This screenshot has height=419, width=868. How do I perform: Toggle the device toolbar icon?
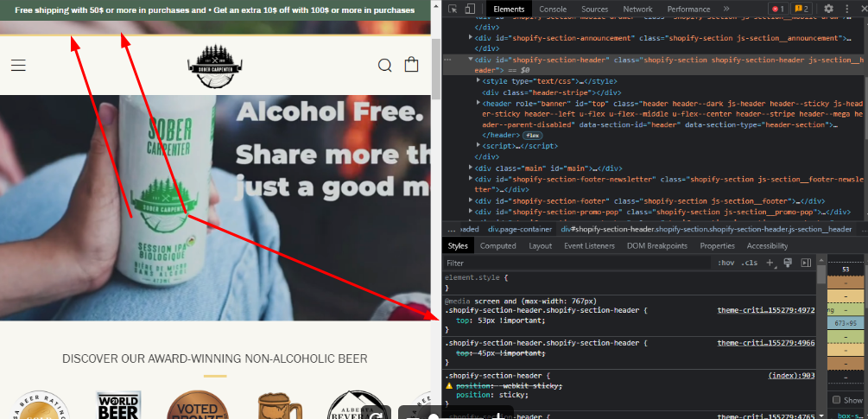(x=470, y=9)
